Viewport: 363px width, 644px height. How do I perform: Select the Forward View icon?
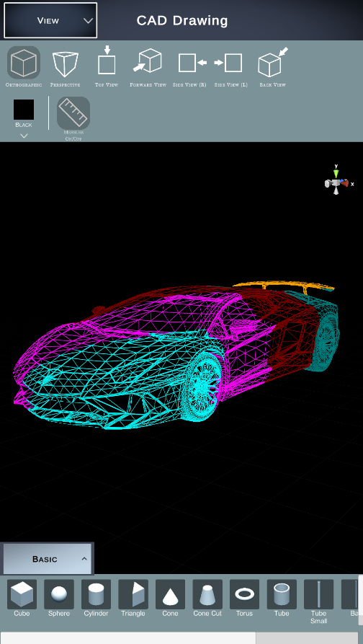point(148,61)
